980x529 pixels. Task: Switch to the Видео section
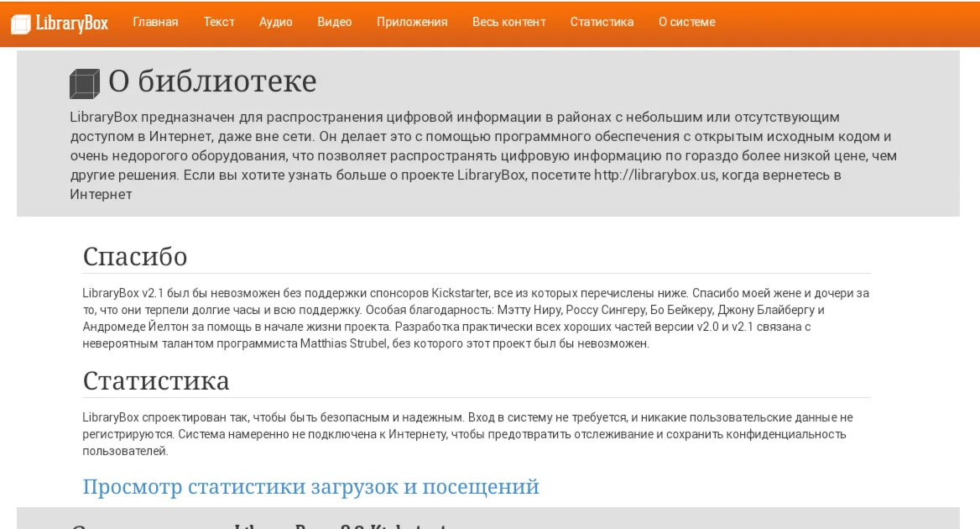[335, 22]
